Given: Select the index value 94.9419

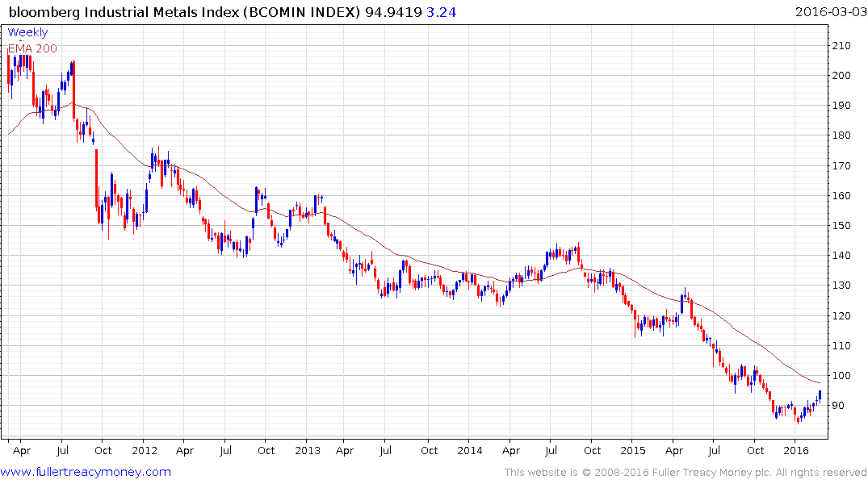Looking at the screenshot, I should pyautogui.click(x=393, y=11).
